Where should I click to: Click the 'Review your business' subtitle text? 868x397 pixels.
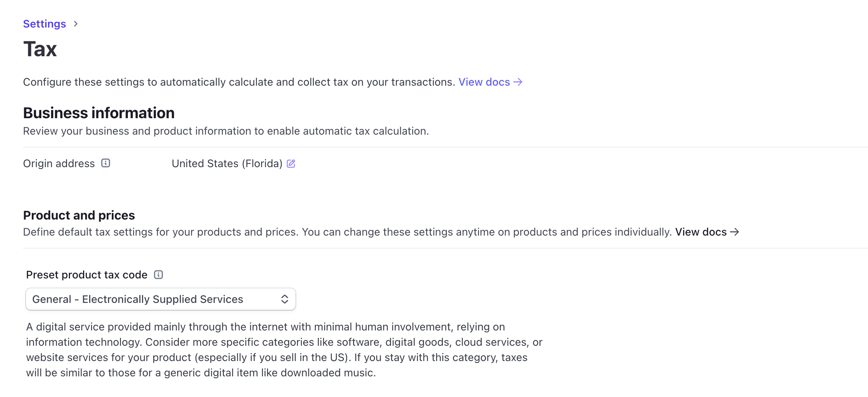pyautogui.click(x=226, y=131)
